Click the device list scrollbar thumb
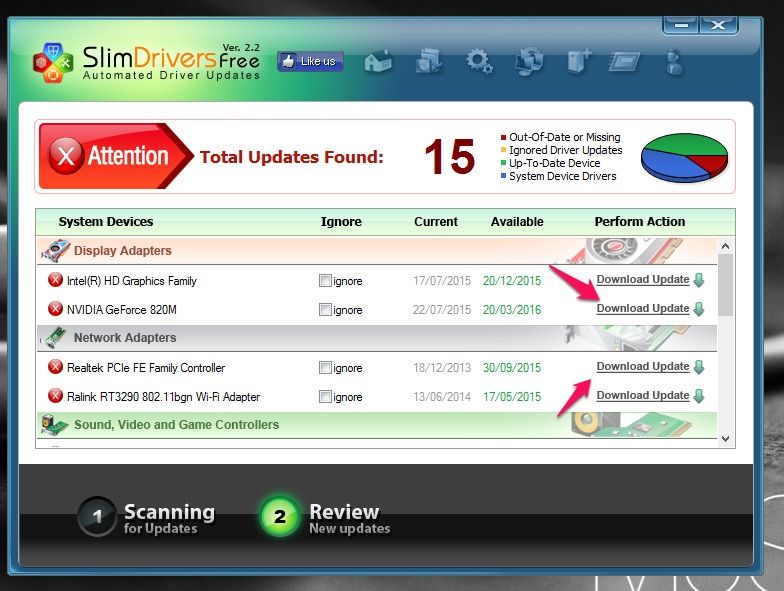Screen dimensions: 784x591 pos(726,285)
